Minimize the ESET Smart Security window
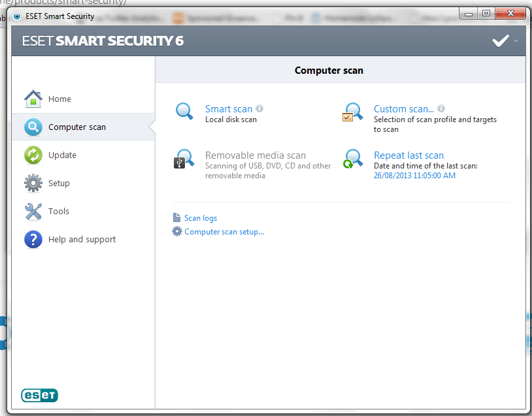Viewport: 532px width, 416px height. click(469, 14)
